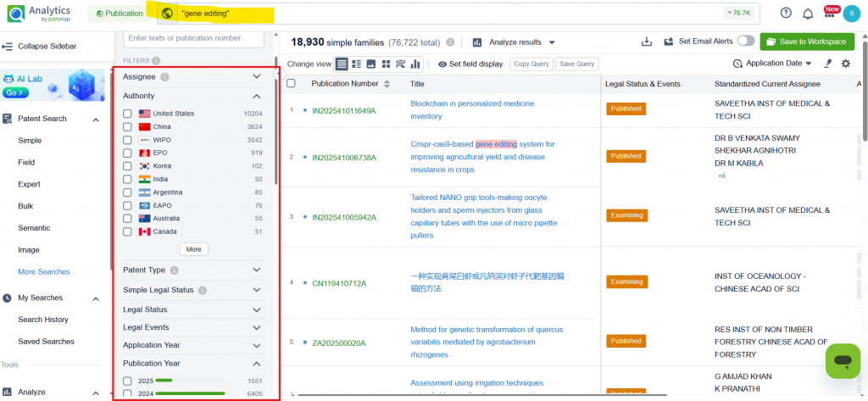Check the China authority filter

[x=127, y=127]
